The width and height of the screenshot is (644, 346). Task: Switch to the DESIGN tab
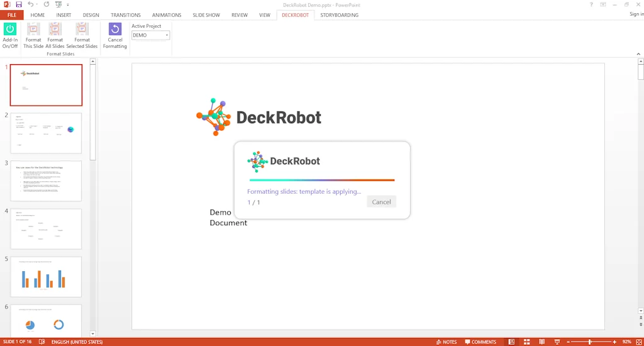click(91, 15)
